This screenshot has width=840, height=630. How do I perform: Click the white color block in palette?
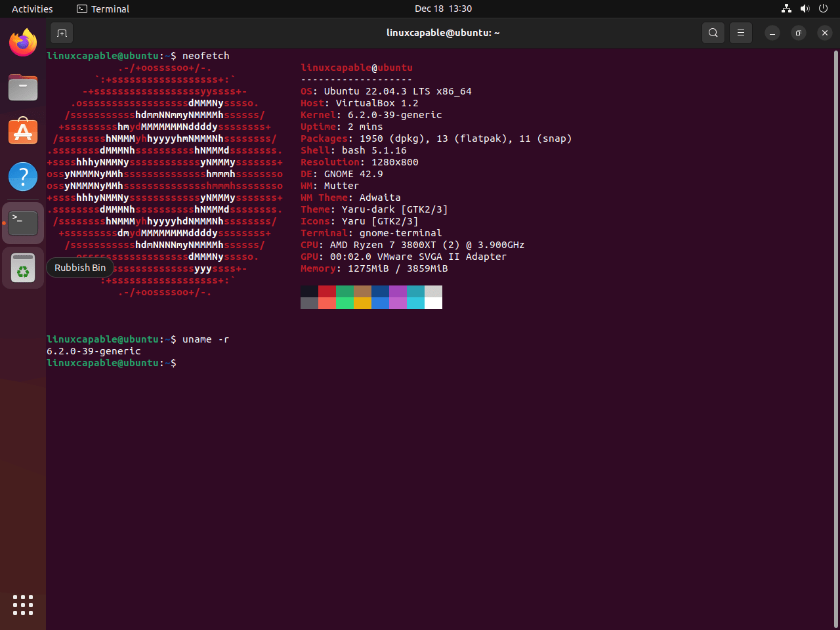(x=433, y=303)
